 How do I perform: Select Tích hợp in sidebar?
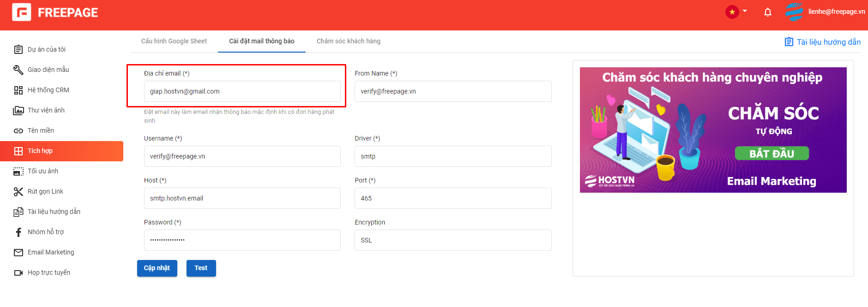click(62, 151)
